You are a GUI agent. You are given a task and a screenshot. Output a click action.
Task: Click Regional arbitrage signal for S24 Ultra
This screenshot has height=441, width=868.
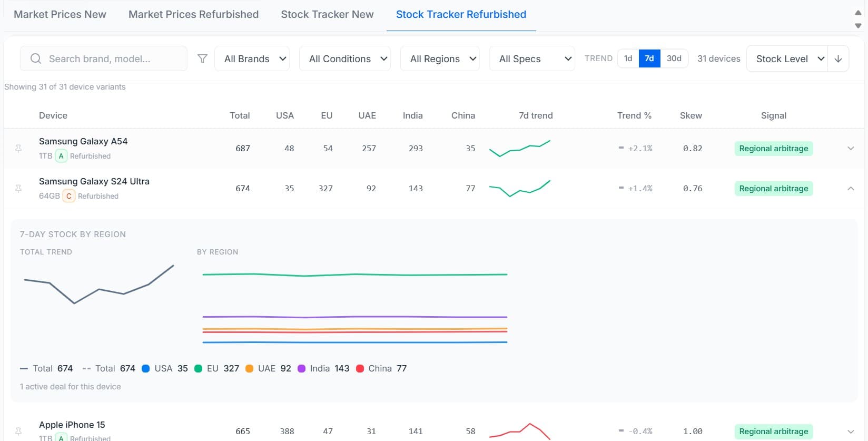[x=773, y=189]
